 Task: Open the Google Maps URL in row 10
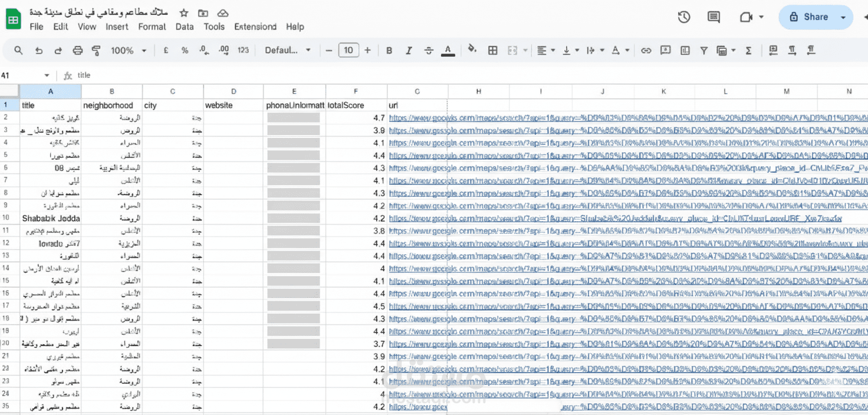click(x=615, y=219)
